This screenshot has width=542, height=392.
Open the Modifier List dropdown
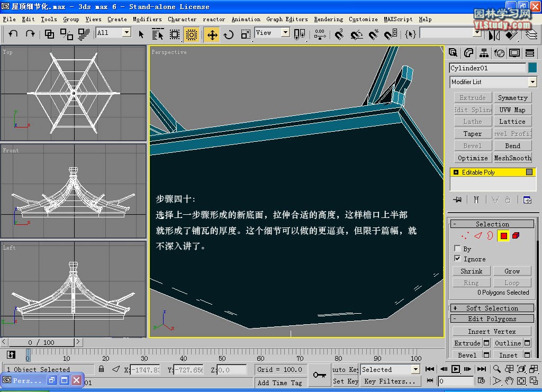coord(493,82)
